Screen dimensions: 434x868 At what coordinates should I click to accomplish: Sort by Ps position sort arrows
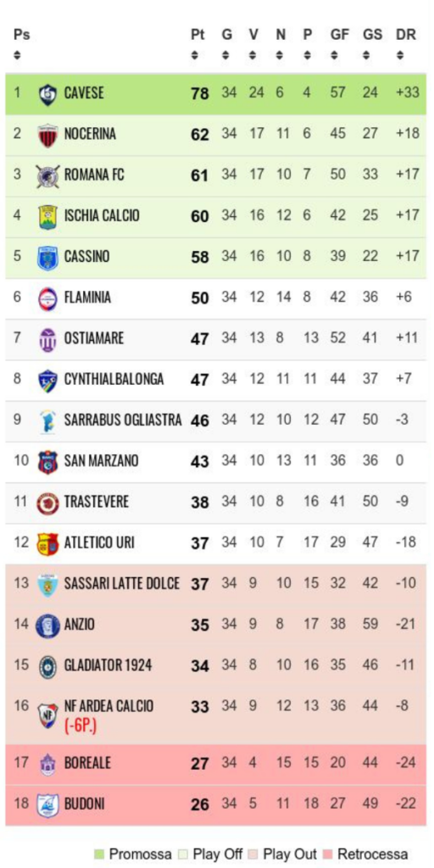[17, 55]
